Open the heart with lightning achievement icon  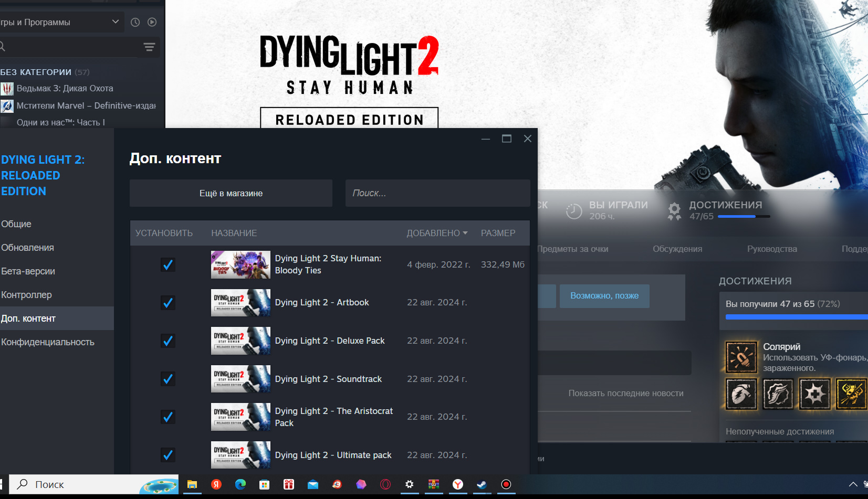(741, 394)
